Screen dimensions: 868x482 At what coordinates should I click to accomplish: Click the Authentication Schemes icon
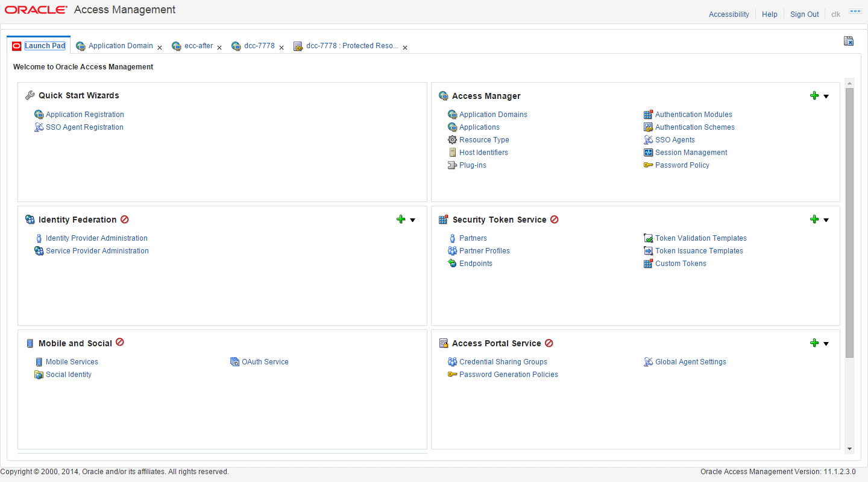(x=648, y=127)
